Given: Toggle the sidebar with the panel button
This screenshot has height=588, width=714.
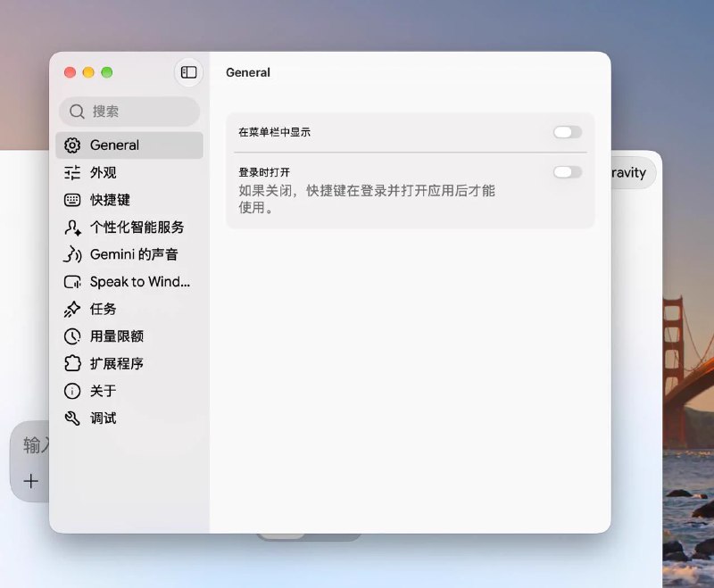Looking at the screenshot, I should point(188,72).
